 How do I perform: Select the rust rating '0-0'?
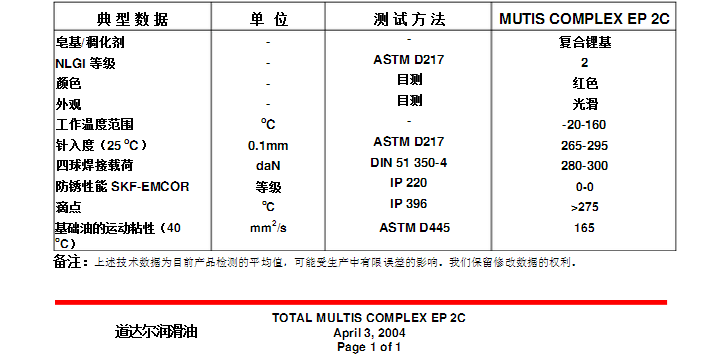[584, 187]
